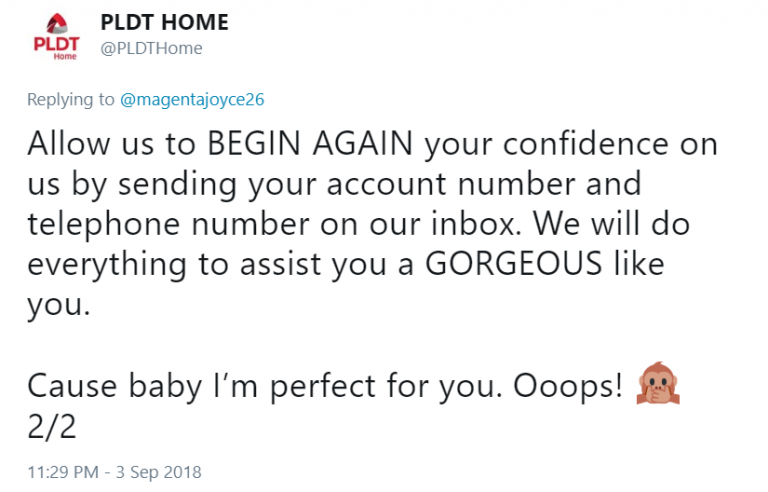Click the word 'Ooops!' in tweet
The image size is (768, 492).
(x=568, y=386)
